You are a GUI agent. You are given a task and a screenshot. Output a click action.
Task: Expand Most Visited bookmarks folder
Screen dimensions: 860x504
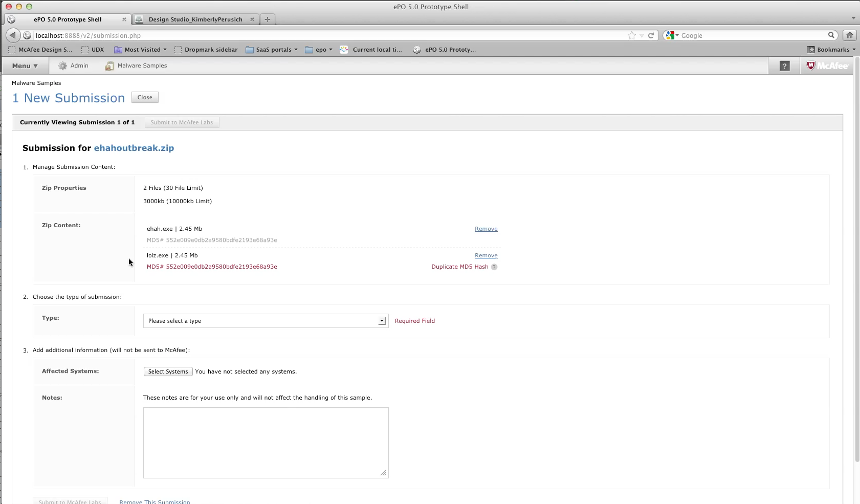(x=141, y=50)
